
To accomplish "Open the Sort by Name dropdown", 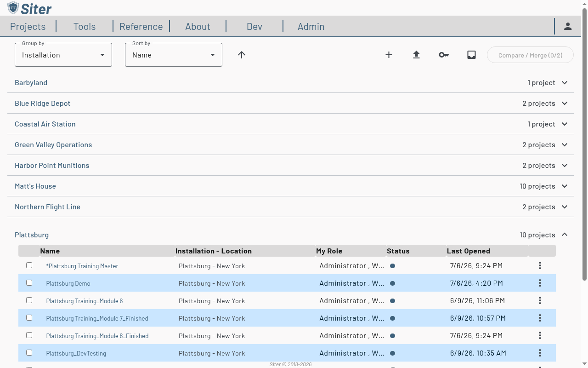I will [174, 55].
